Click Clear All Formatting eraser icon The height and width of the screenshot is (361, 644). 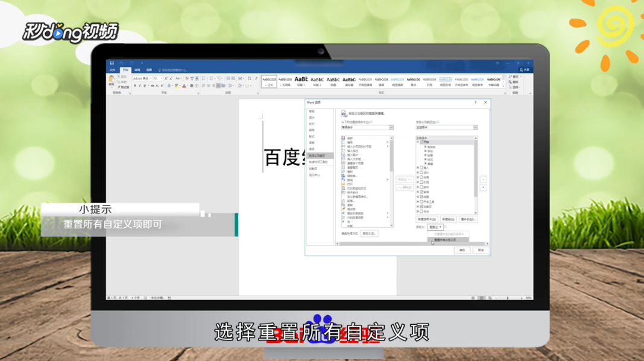click(187, 78)
